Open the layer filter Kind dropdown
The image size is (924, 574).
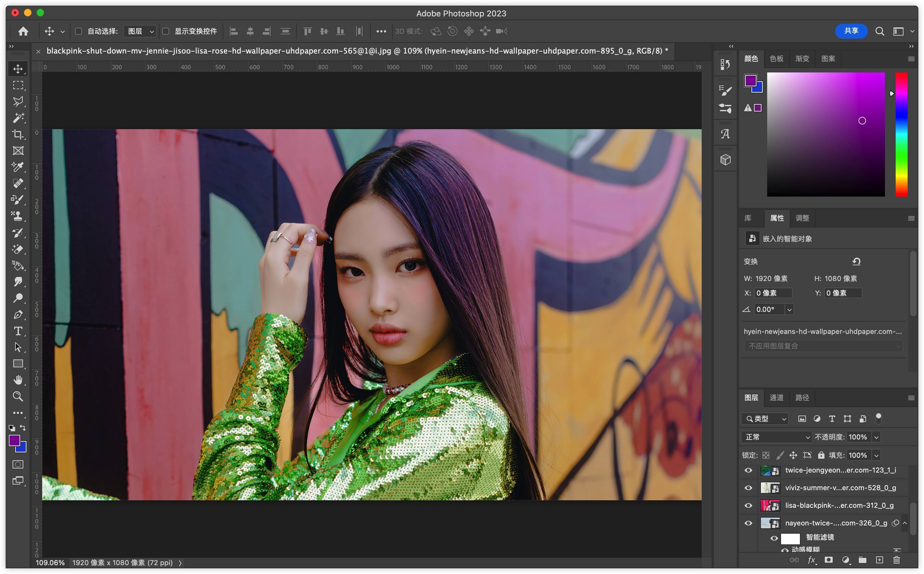coord(765,418)
